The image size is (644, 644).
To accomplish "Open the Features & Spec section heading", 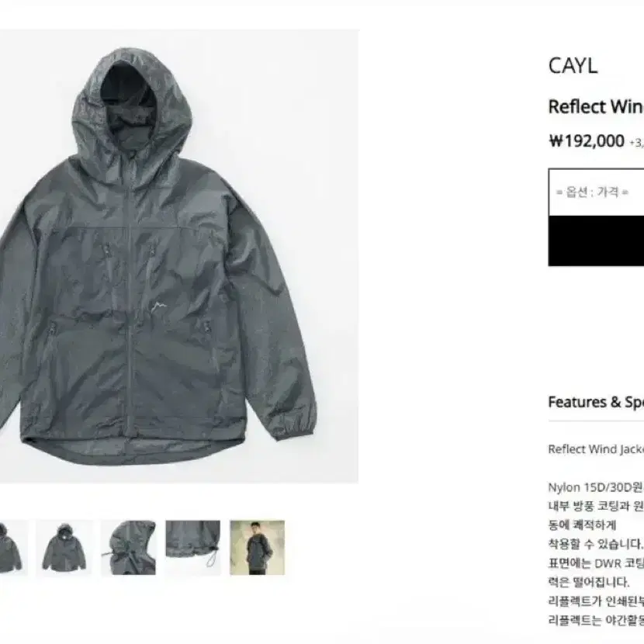I will point(596,402).
